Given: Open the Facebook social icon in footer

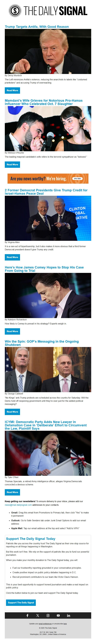Looking at the screenshot, I should [x=27, y=615].
